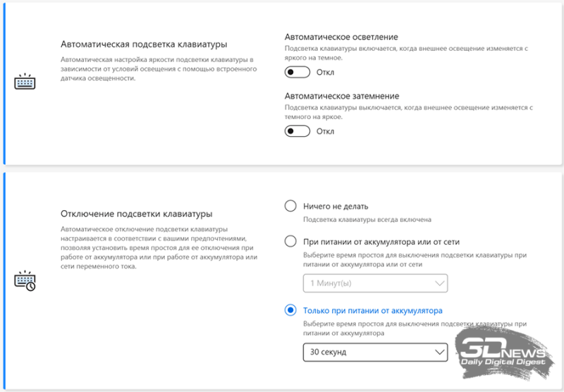Choose При питании от аккумулятора или от сети
This screenshot has height=392, width=564.
(290, 241)
